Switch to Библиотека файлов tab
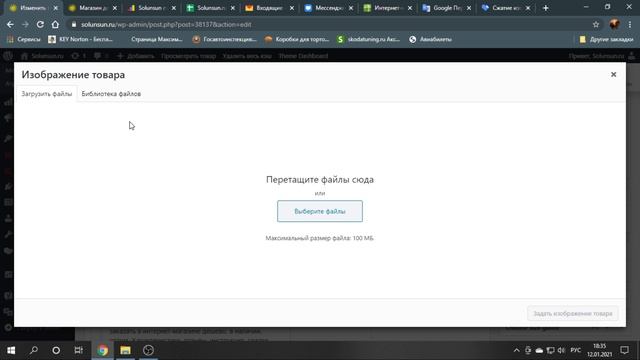 (x=111, y=94)
